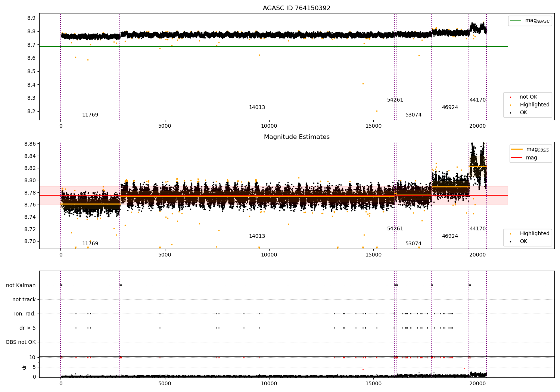This screenshot has width=560, height=392.
Task: Select 'Highlighted' legend entry in middle plot
Action: pyautogui.click(x=535, y=234)
